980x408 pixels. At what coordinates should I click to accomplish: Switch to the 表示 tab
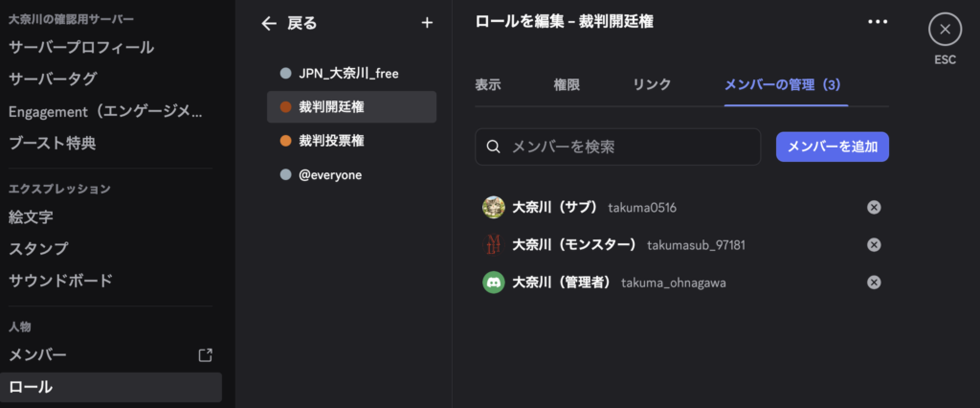[x=488, y=84]
